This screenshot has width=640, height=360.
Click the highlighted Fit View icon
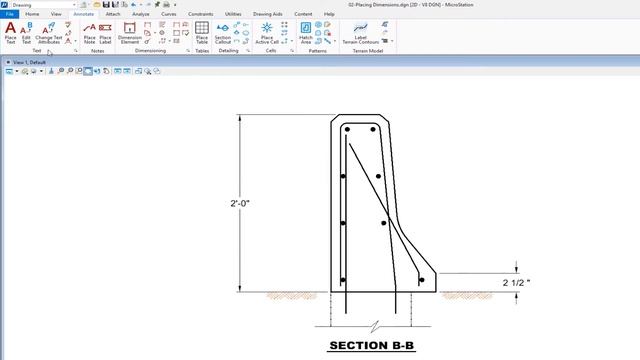pyautogui.click(x=88, y=71)
